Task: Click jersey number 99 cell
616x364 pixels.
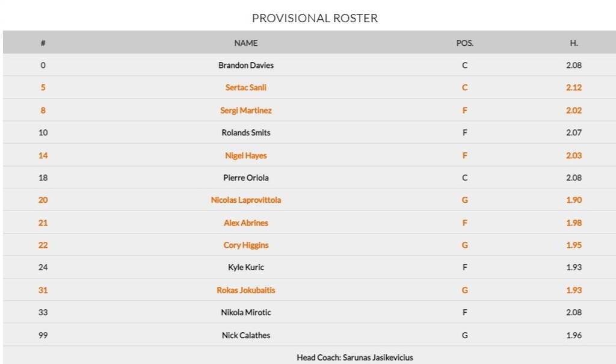Action: 43,335
